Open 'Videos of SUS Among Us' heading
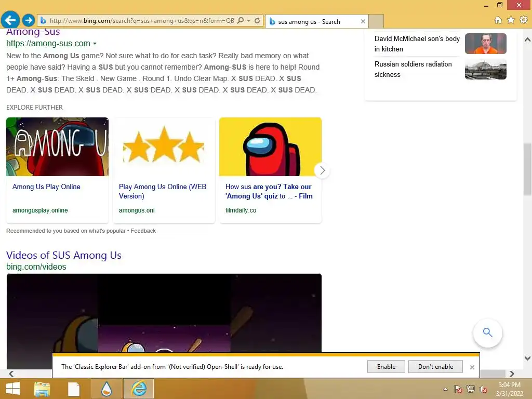 pyautogui.click(x=64, y=255)
